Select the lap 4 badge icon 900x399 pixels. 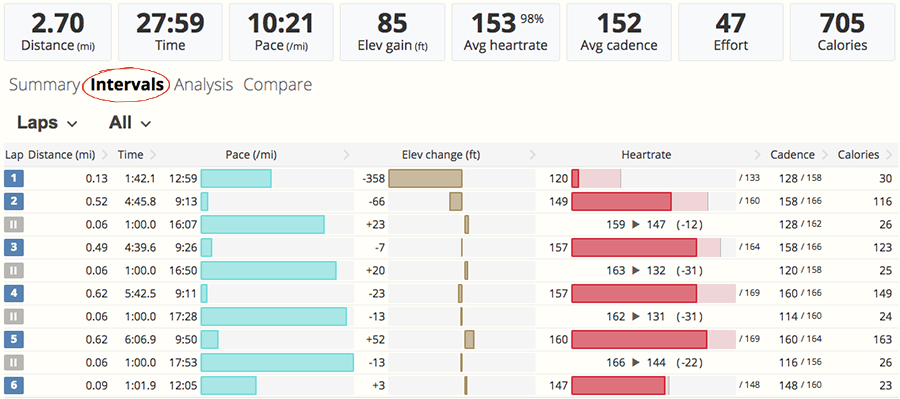pyautogui.click(x=13, y=293)
